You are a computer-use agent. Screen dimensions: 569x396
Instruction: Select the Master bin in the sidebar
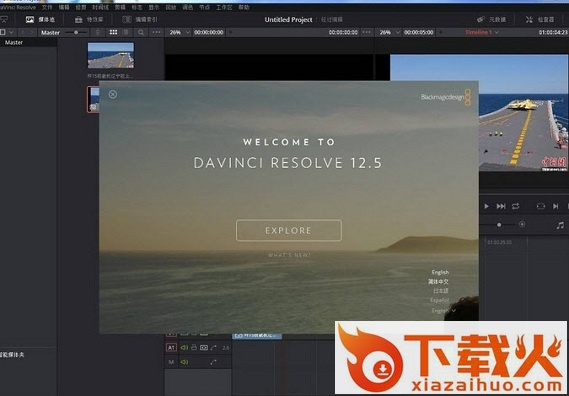tap(14, 42)
